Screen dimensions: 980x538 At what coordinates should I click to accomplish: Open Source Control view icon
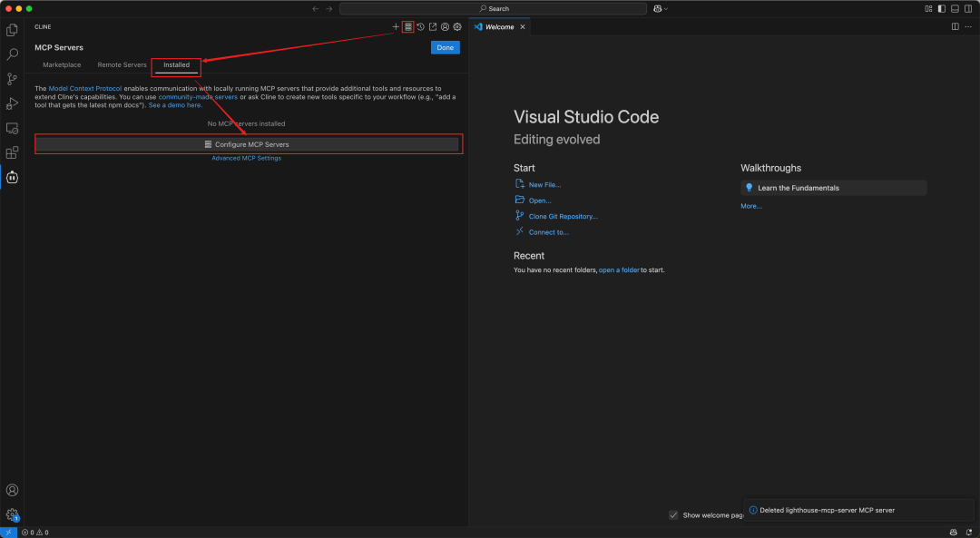click(x=12, y=79)
